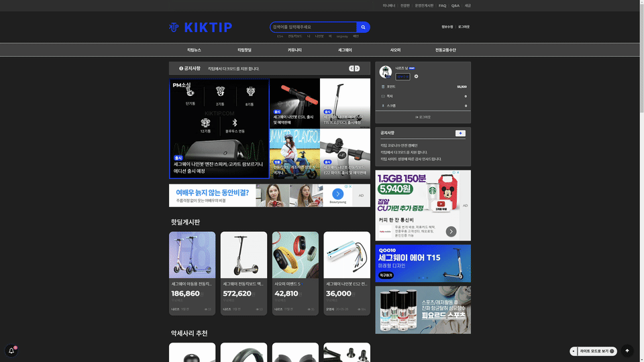The width and height of the screenshot is (644, 362).
Task: Open the 킥팁뉴스 menu
Action: coord(195,50)
